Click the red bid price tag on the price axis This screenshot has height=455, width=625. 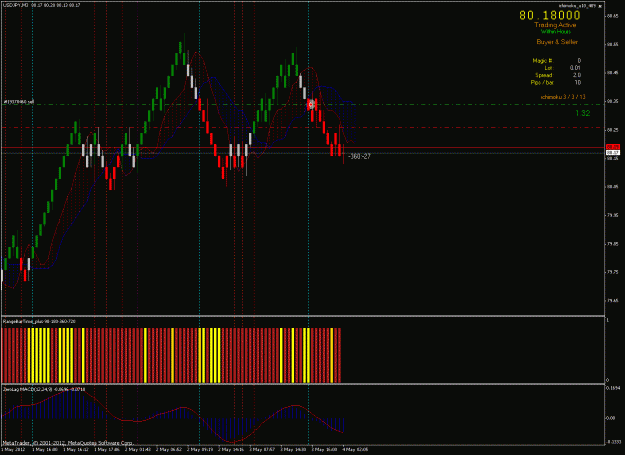(613, 147)
